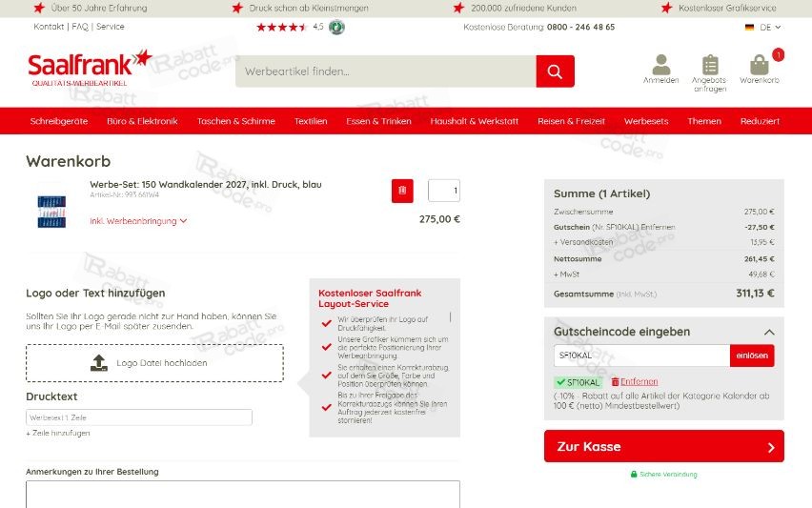This screenshot has width=812, height=508.
Task: Click the cart badge showing 1
Action: [x=778, y=54]
